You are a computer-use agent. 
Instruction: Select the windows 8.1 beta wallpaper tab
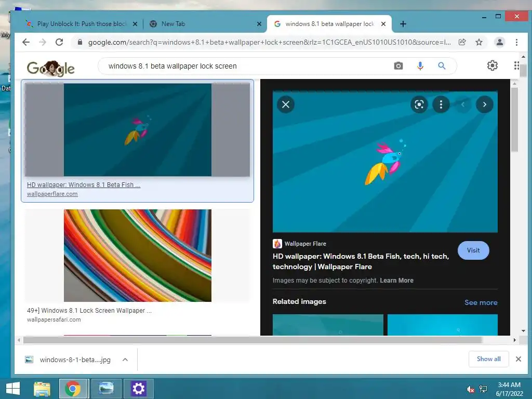(x=328, y=24)
